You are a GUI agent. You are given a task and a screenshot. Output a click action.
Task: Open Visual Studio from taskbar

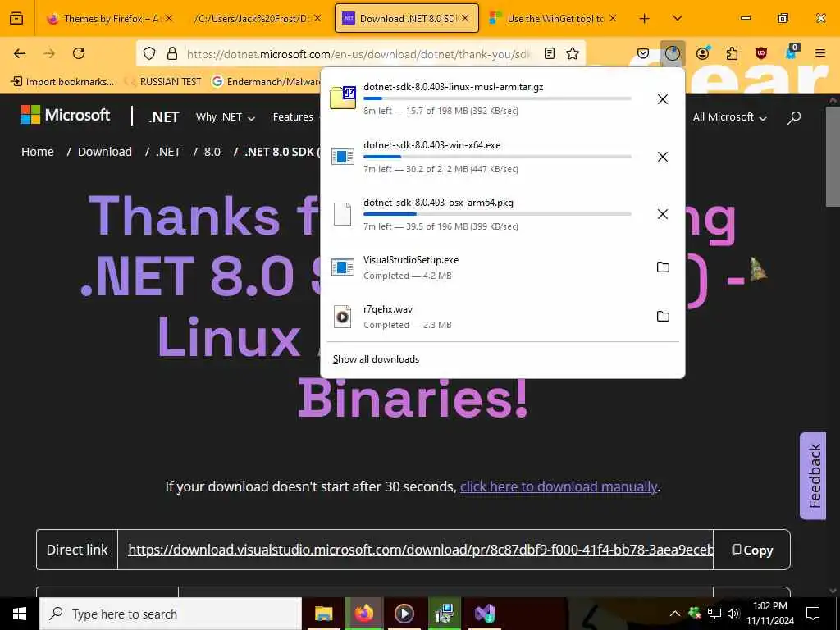pyautogui.click(x=485, y=614)
